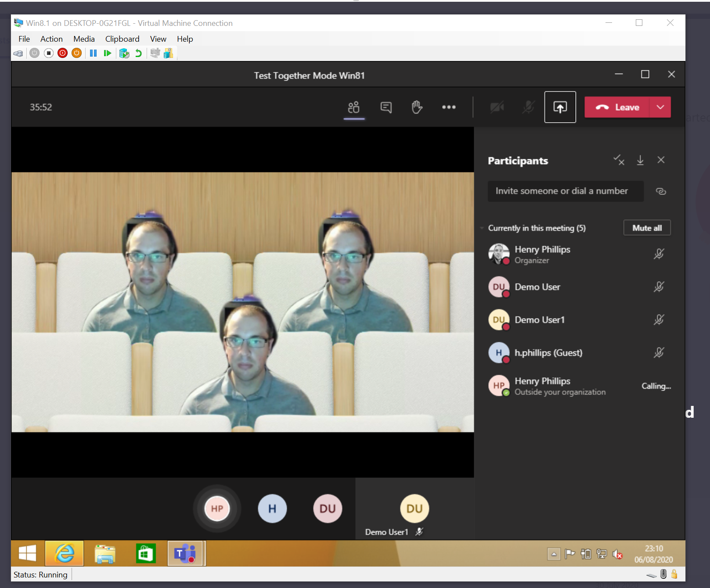Open the more actions ellipsis menu
Viewport: 710px width, 588px height.
(x=448, y=108)
